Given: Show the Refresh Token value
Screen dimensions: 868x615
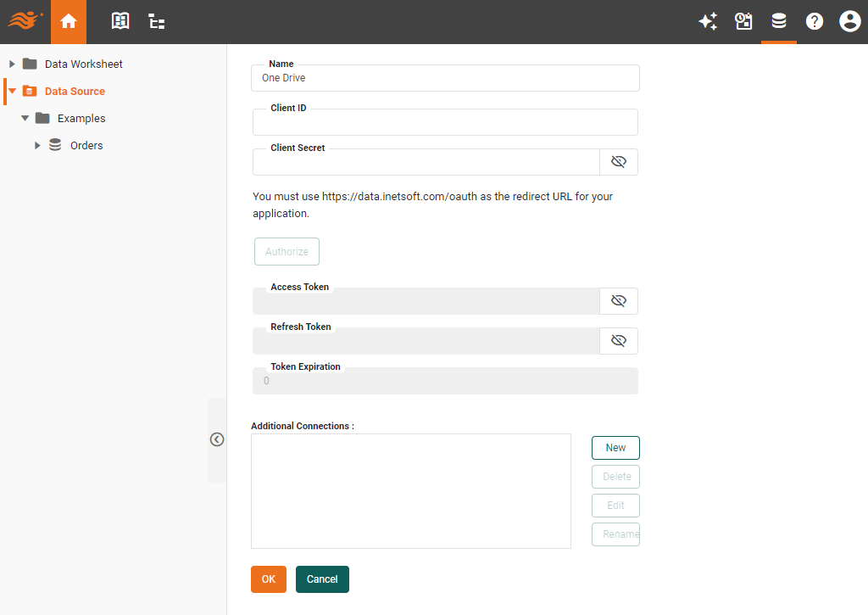Looking at the screenshot, I should pos(619,340).
